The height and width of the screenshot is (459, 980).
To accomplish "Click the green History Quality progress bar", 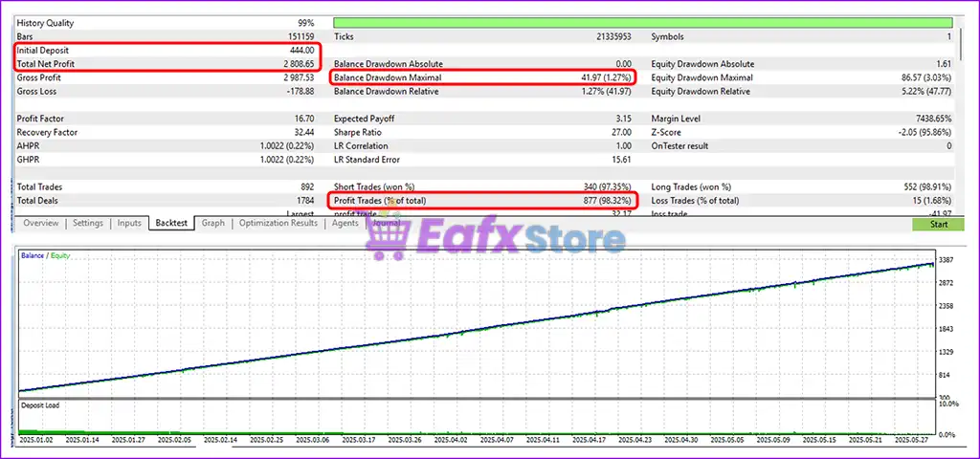I will coord(644,23).
